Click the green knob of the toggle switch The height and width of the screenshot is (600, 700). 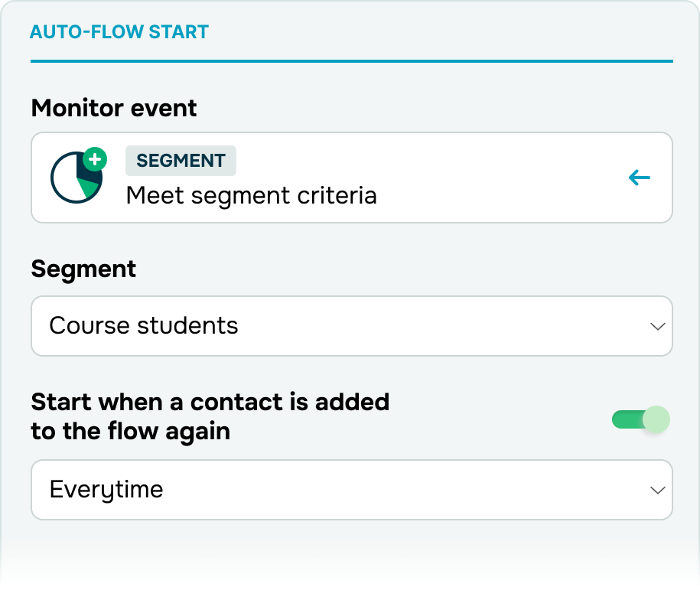[x=656, y=419]
